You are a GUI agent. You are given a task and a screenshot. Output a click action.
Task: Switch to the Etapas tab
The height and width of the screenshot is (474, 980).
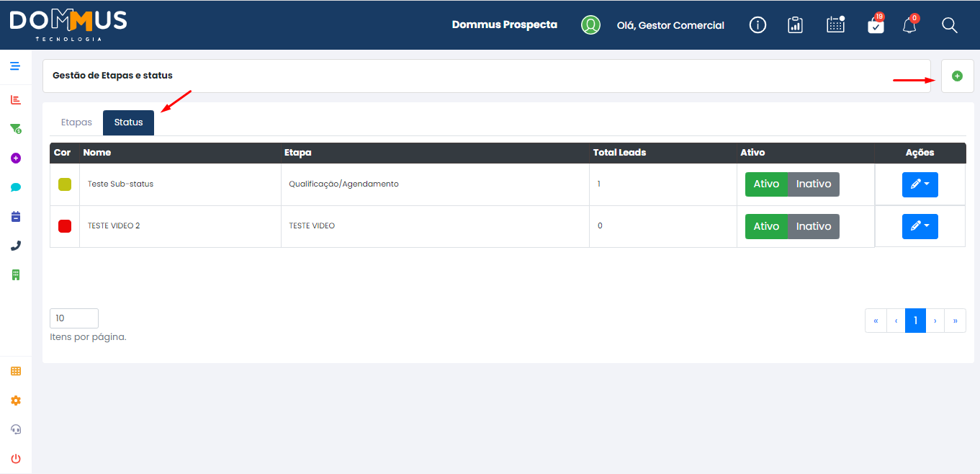click(x=76, y=122)
